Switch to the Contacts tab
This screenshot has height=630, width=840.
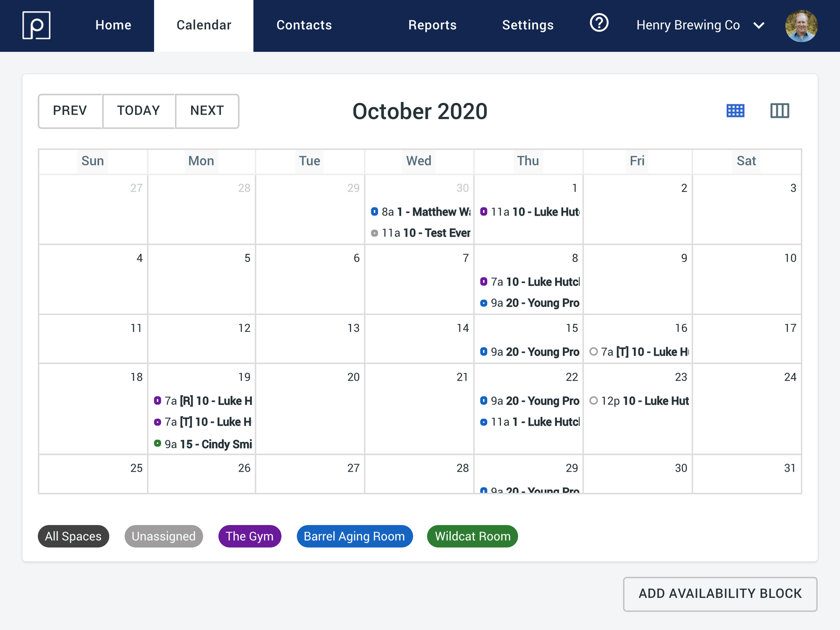(304, 25)
